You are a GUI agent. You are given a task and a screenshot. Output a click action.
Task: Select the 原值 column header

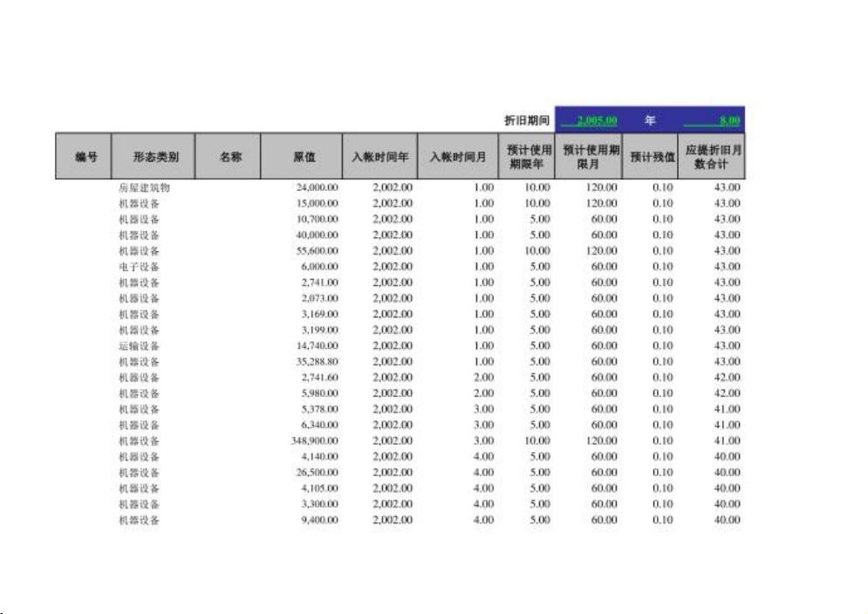pyautogui.click(x=302, y=156)
